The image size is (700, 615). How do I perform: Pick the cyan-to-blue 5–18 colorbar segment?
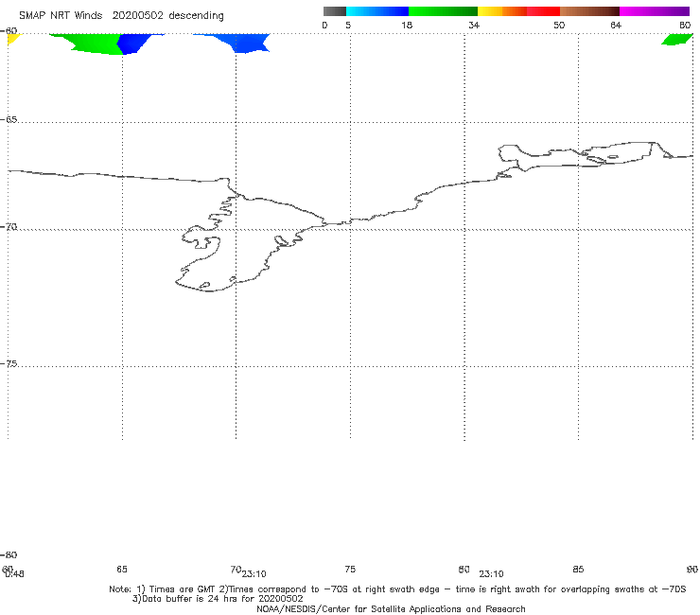[x=377, y=11]
